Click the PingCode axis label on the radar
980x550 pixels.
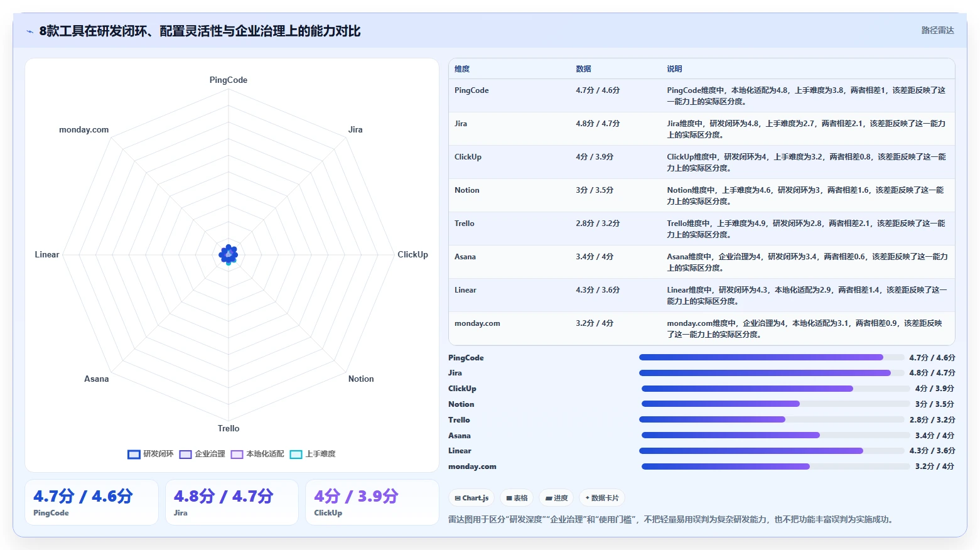point(229,80)
